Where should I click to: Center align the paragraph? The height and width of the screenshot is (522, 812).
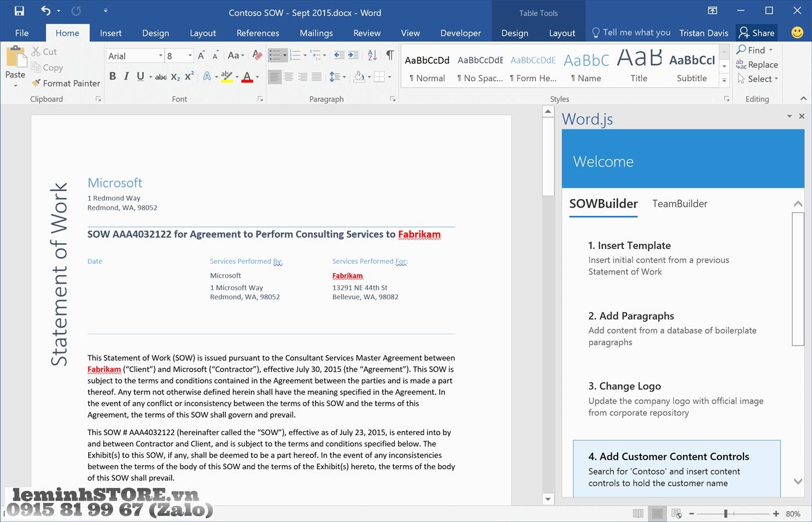288,77
